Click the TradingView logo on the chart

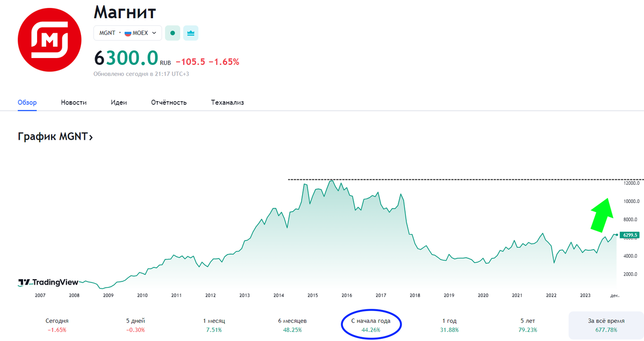point(48,282)
